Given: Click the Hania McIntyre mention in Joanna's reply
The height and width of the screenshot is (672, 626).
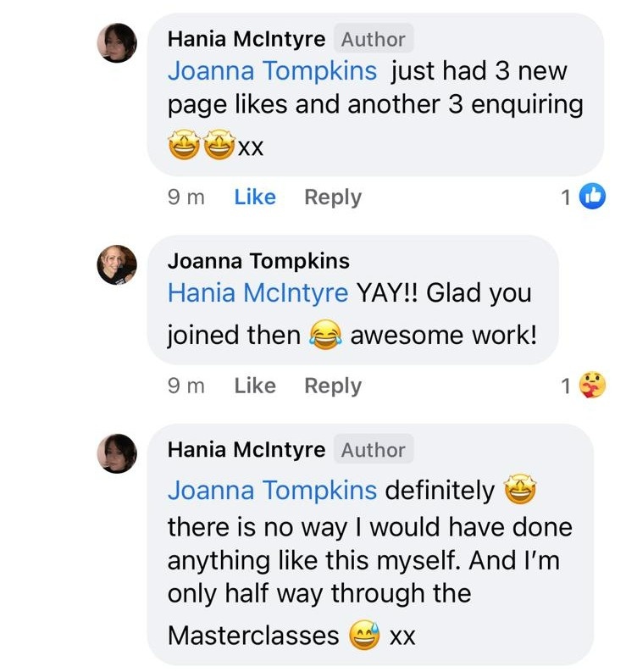Looking at the screenshot, I should click(258, 293).
